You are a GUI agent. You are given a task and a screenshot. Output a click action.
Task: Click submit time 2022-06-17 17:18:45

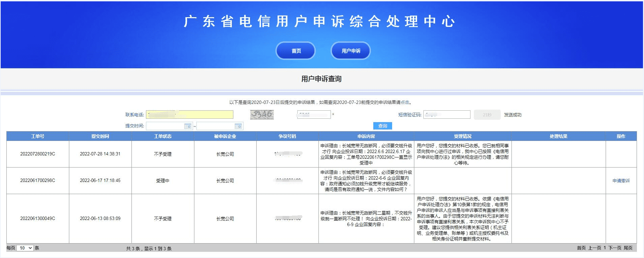pos(100,181)
